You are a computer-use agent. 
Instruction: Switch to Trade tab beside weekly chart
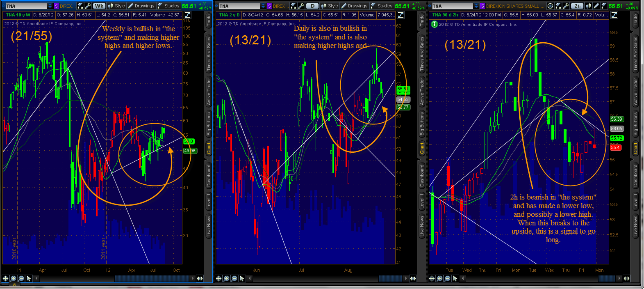[209, 21]
